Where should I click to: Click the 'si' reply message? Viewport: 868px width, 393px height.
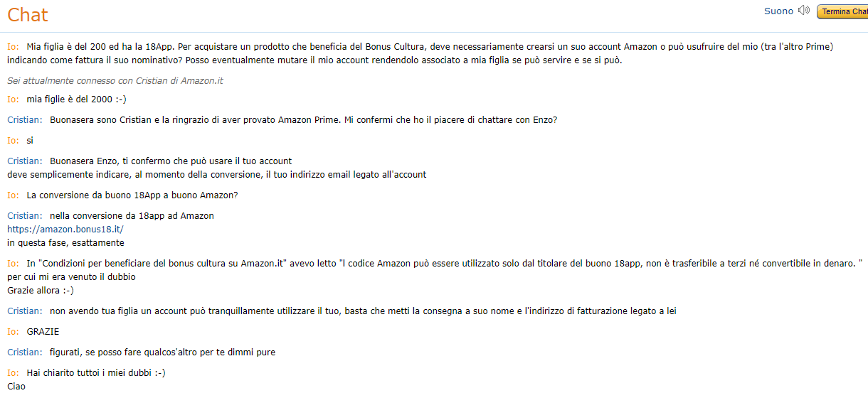[30, 140]
